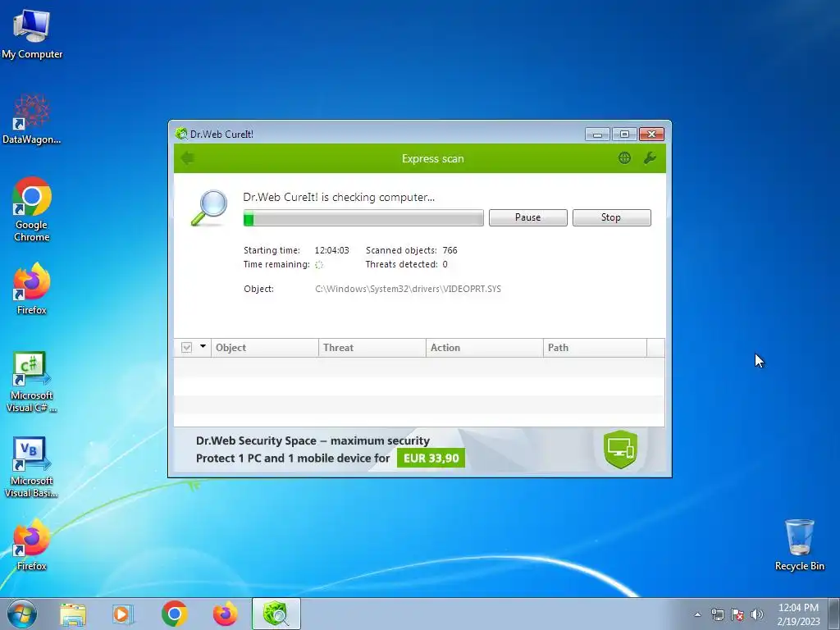
Task: Toggle the select-all checkbox in results table
Action: click(x=186, y=348)
